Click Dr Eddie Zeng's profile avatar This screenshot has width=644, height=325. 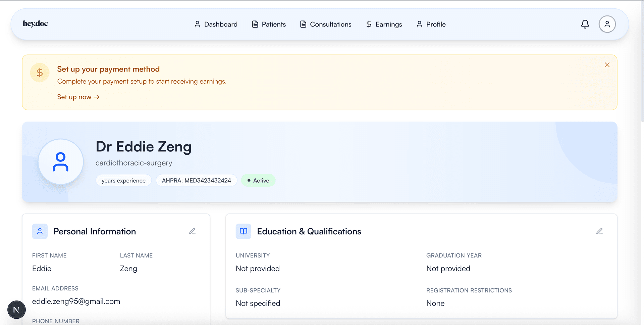click(x=61, y=161)
